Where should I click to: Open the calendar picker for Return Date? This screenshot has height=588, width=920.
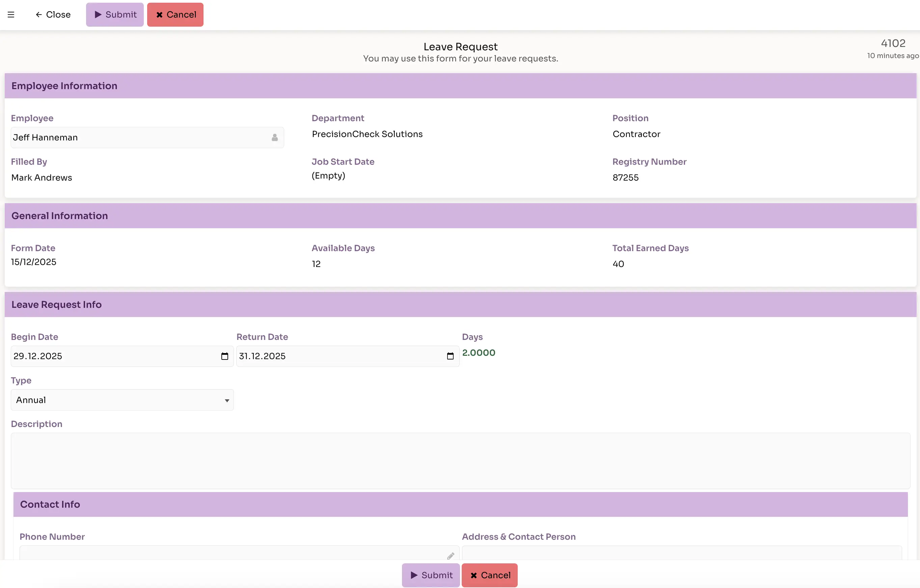(x=451, y=356)
